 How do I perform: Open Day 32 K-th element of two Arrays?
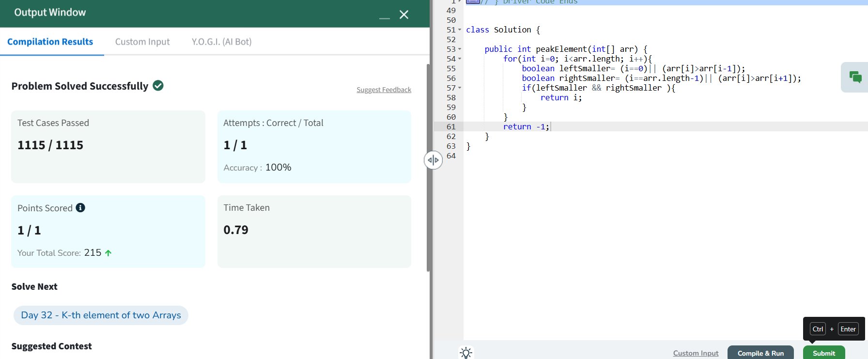pyautogui.click(x=101, y=315)
